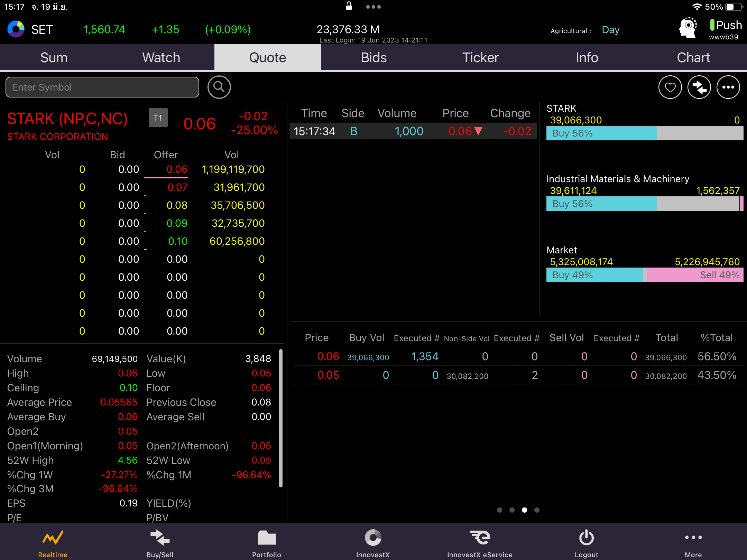Tap the Average Price value 0.05565
Viewport: 747px width, 560px height.
coord(119,402)
